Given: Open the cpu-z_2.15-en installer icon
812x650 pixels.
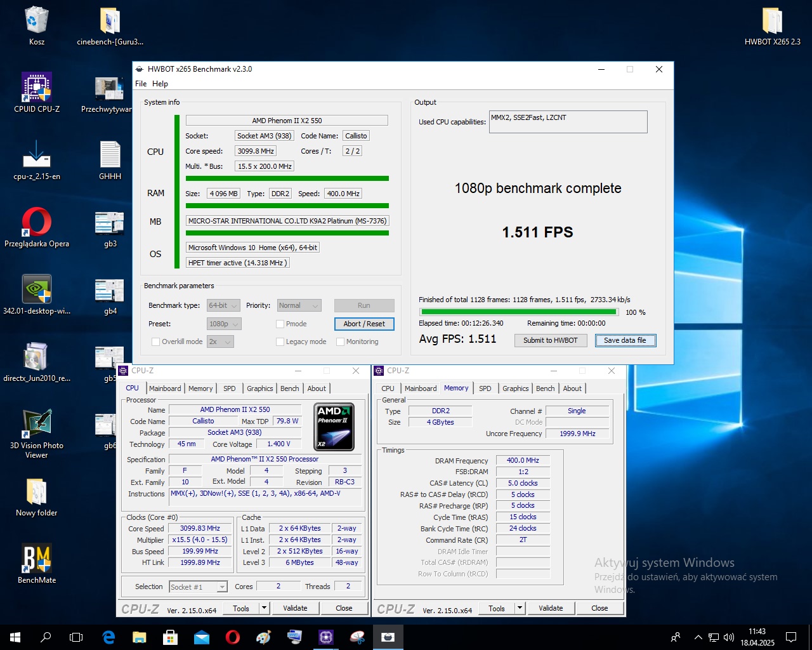Looking at the screenshot, I should point(37,161).
